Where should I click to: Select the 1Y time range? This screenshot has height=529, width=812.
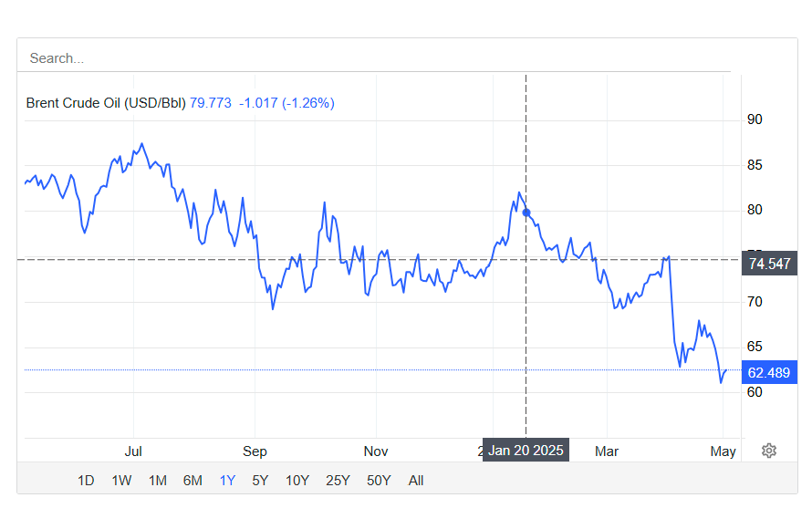(x=227, y=481)
